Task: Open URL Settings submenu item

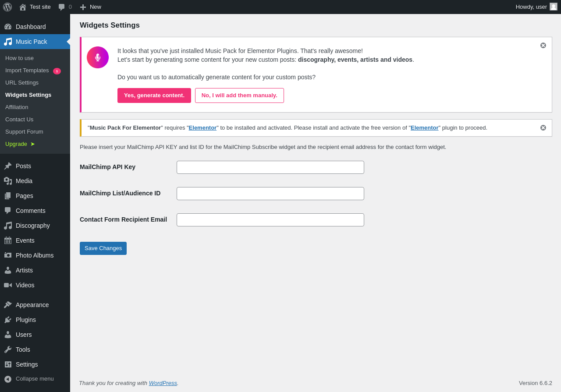Action: [x=22, y=83]
